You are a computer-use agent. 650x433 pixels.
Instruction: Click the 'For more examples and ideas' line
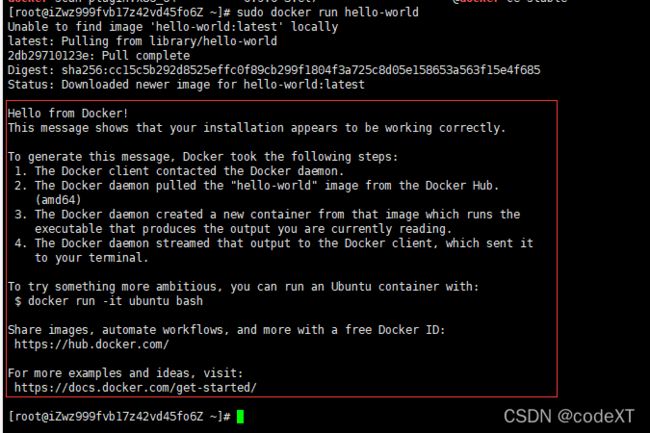(125, 373)
